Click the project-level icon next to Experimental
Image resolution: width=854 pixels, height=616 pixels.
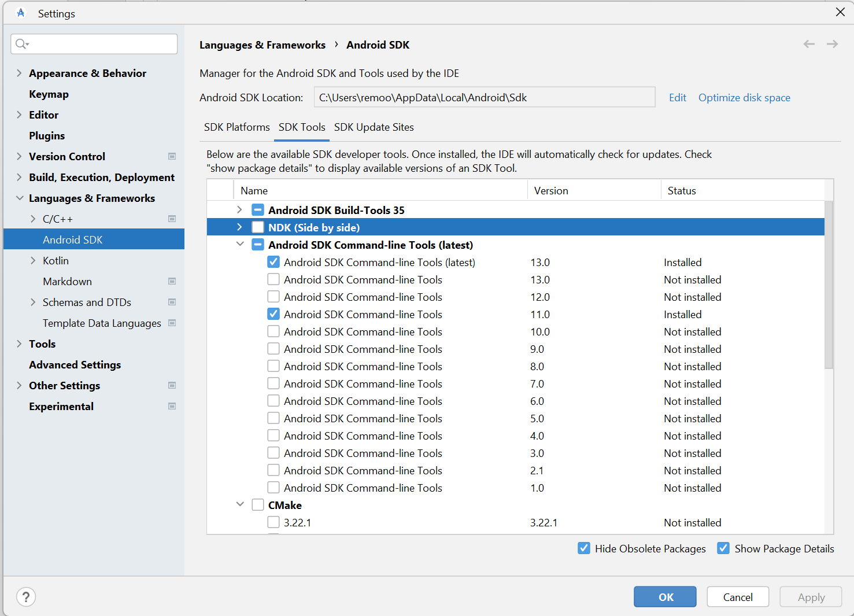point(172,406)
